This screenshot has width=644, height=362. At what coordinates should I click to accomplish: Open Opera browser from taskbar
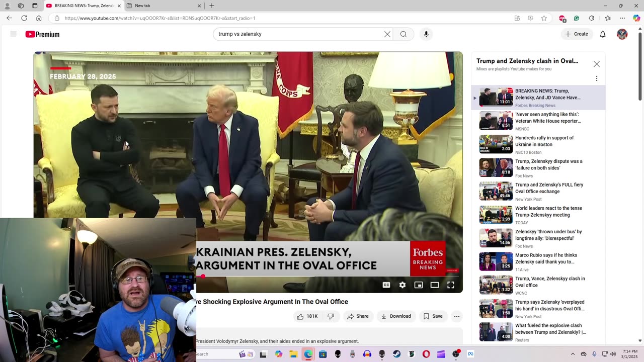point(426,354)
